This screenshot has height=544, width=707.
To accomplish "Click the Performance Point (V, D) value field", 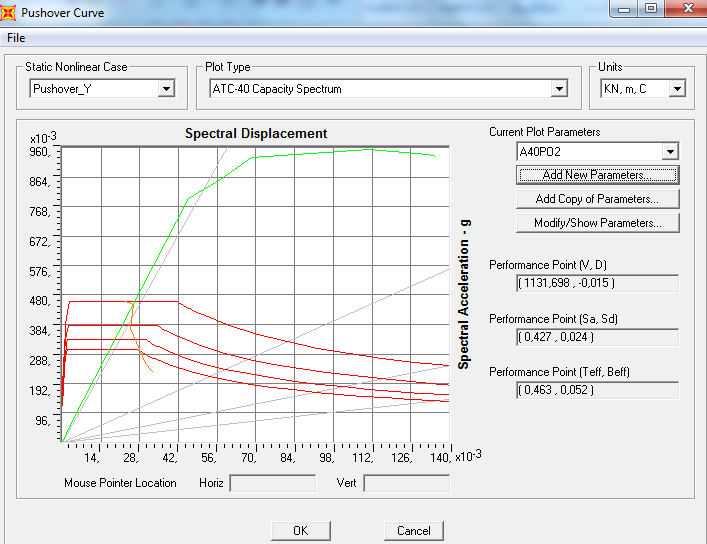I will [x=597, y=283].
